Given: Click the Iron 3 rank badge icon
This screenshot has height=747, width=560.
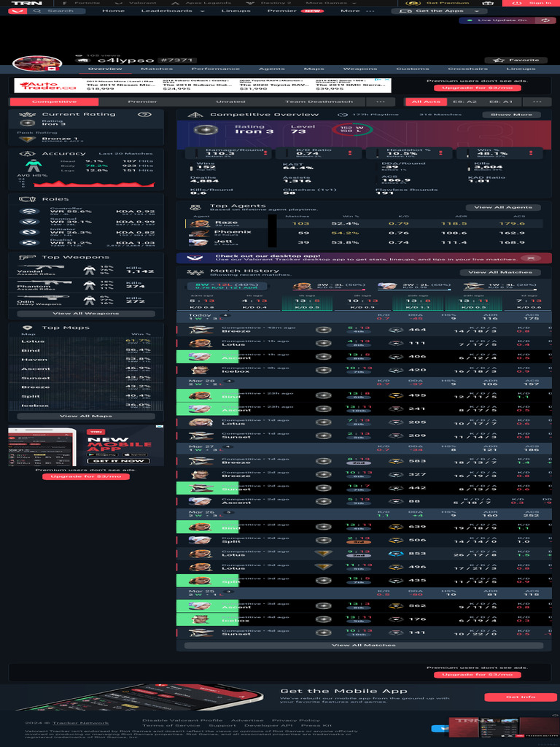Looking at the screenshot, I should [206, 130].
